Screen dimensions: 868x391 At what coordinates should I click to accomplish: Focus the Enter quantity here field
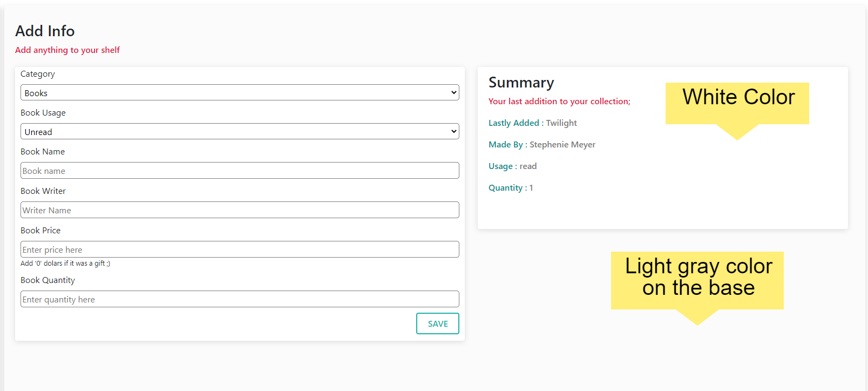240,299
